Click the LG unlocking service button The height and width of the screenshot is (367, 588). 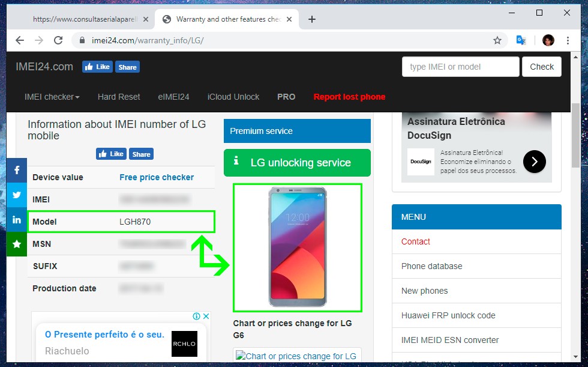297,163
